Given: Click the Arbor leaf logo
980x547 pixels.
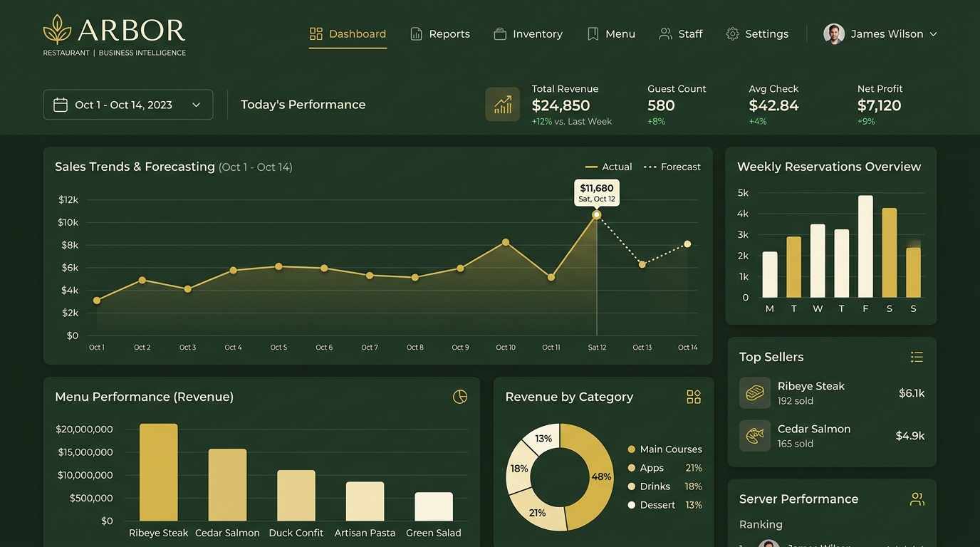Looking at the screenshot, I should (x=57, y=30).
